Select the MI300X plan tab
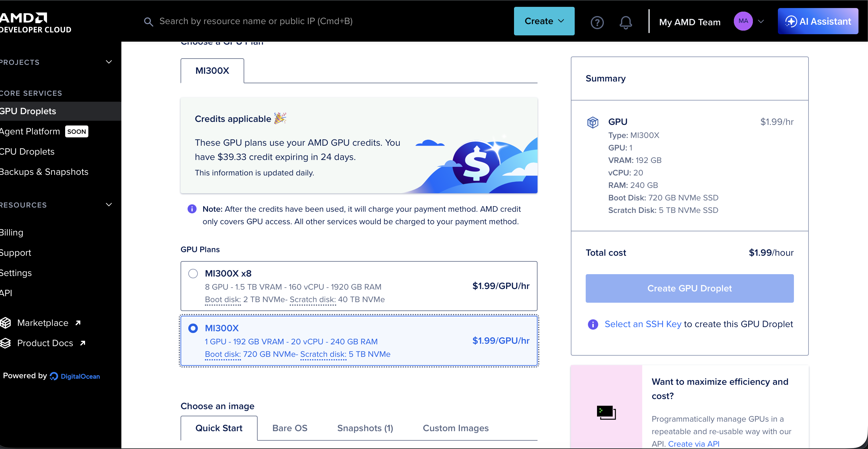Viewport: 868px width, 449px height. 212,71
